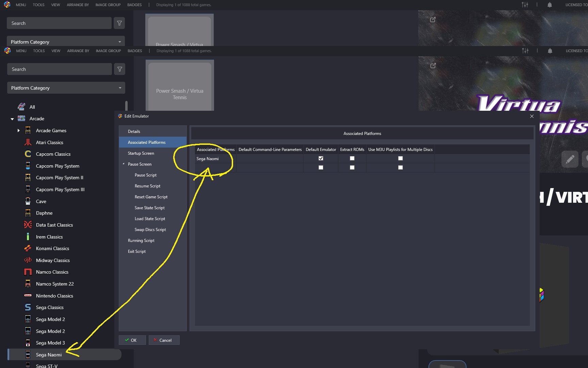Select the Sega Model 3 icon
This screenshot has width=588, height=368.
28,343
